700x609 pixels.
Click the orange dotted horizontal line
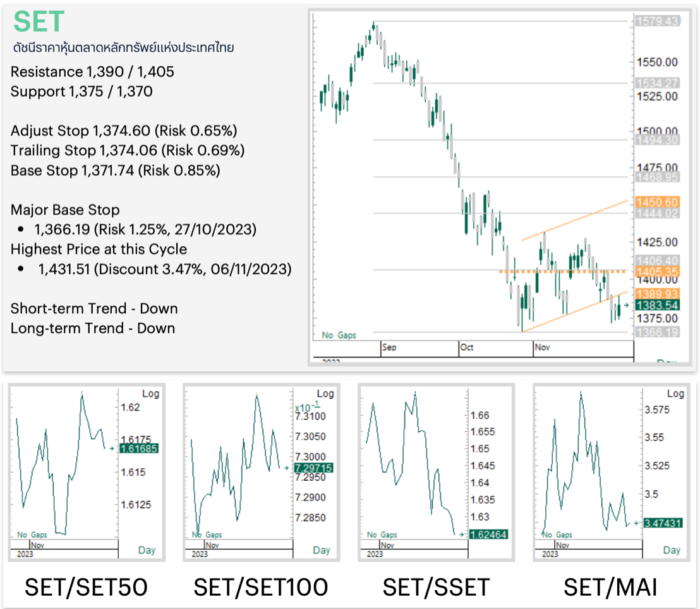tap(562, 271)
